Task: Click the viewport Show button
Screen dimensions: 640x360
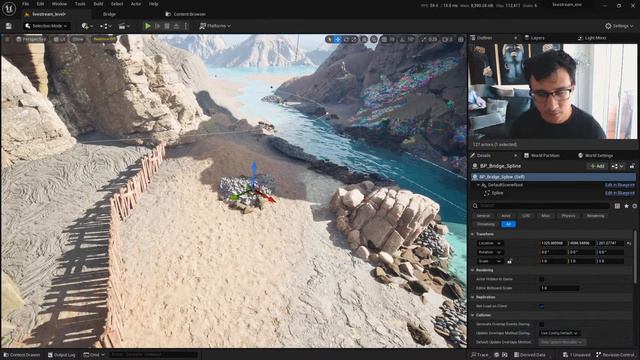Action: [78, 39]
